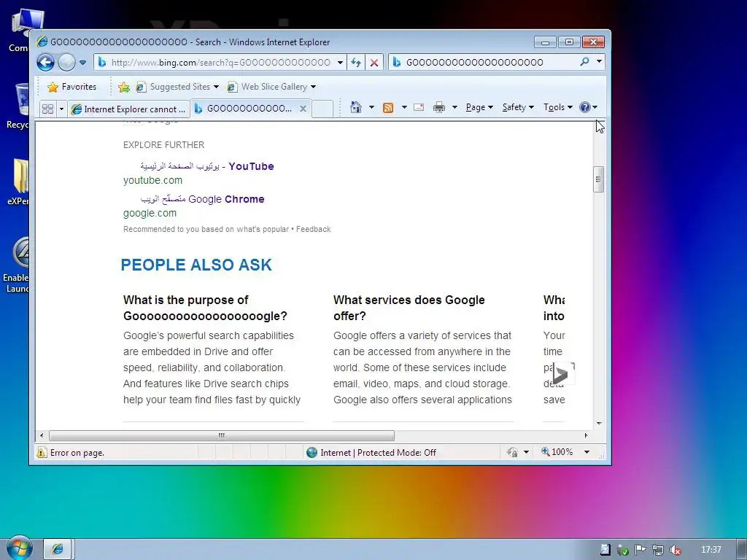
Task: Open the Safety menu
Action: pyautogui.click(x=518, y=107)
